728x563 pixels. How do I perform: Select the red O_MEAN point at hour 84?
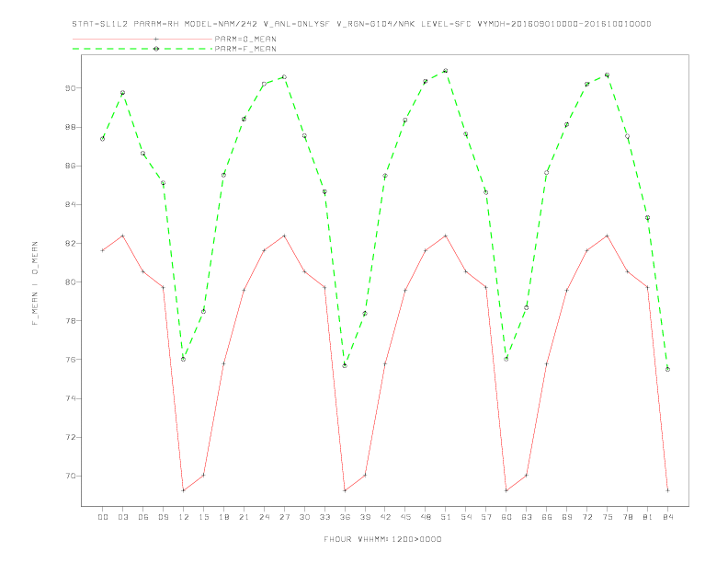pyautogui.click(x=667, y=490)
